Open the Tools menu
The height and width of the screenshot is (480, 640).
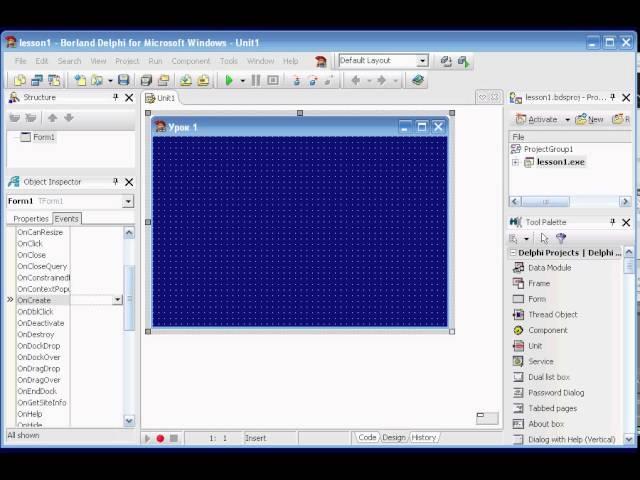pyautogui.click(x=229, y=61)
